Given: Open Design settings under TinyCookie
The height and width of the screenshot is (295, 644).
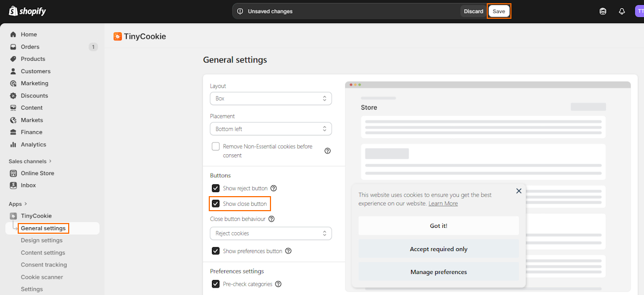Looking at the screenshot, I should coord(42,240).
